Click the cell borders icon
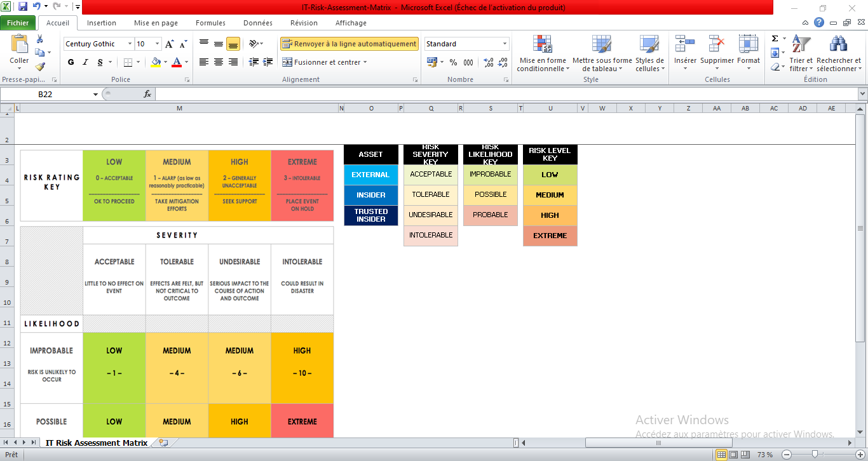This screenshot has width=868, height=461. (128, 62)
